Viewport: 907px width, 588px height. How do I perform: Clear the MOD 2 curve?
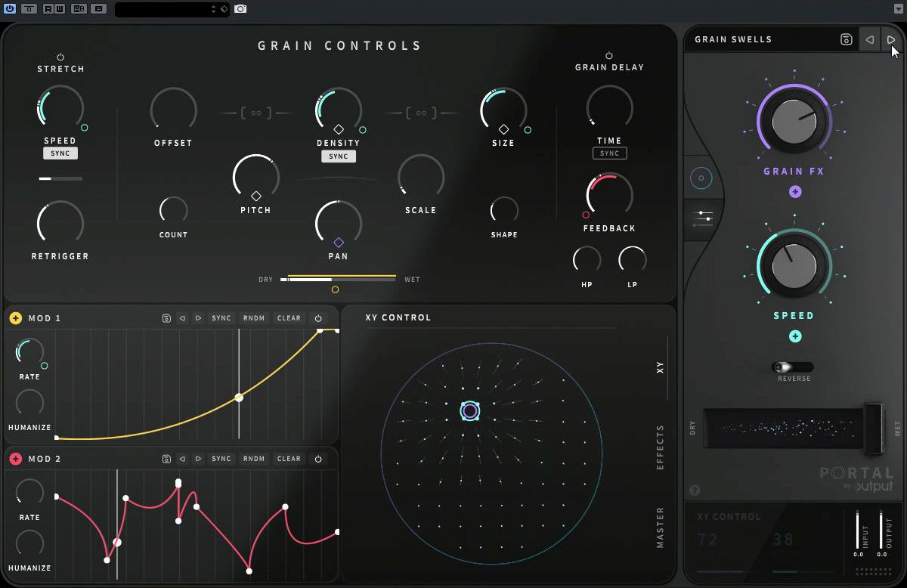pos(289,459)
